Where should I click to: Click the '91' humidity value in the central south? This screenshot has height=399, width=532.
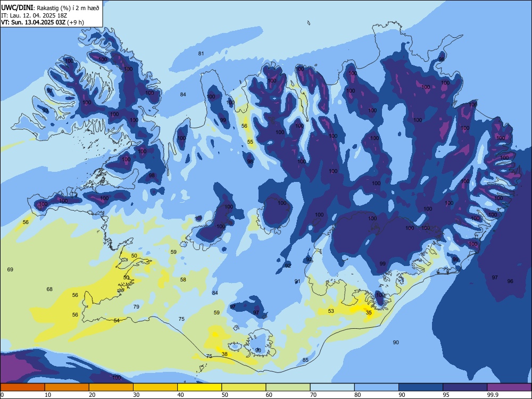[x=297, y=281]
